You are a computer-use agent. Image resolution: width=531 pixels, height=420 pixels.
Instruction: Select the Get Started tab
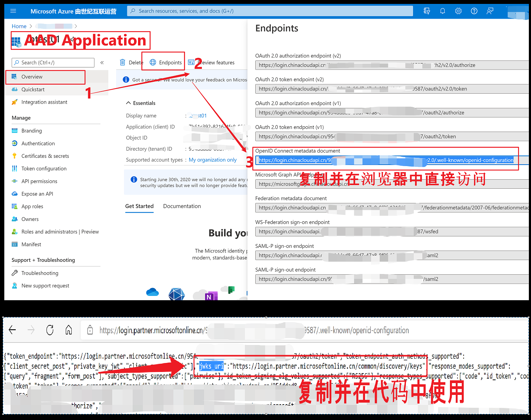click(x=139, y=206)
